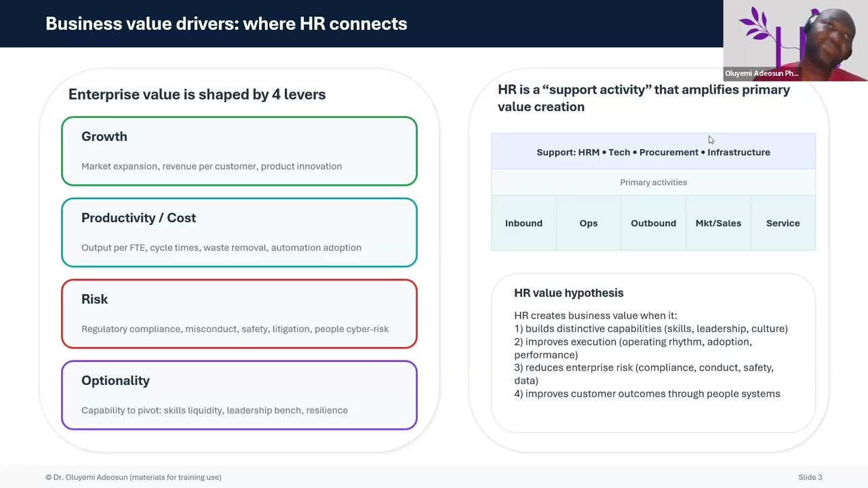This screenshot has width=868, height=488.
Task: Select the Productivity / Cost card heading
Action: coord(138,218)
